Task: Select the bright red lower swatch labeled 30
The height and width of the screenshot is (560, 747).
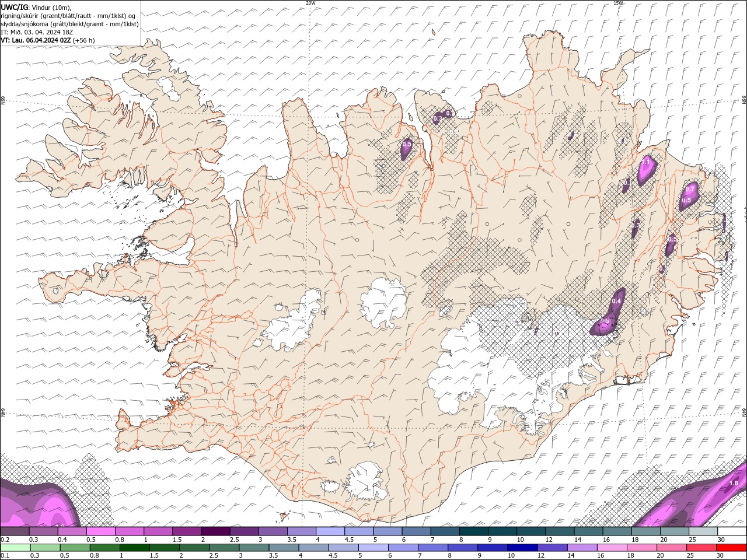Action: pyautogui.click(x=731, y=548)
